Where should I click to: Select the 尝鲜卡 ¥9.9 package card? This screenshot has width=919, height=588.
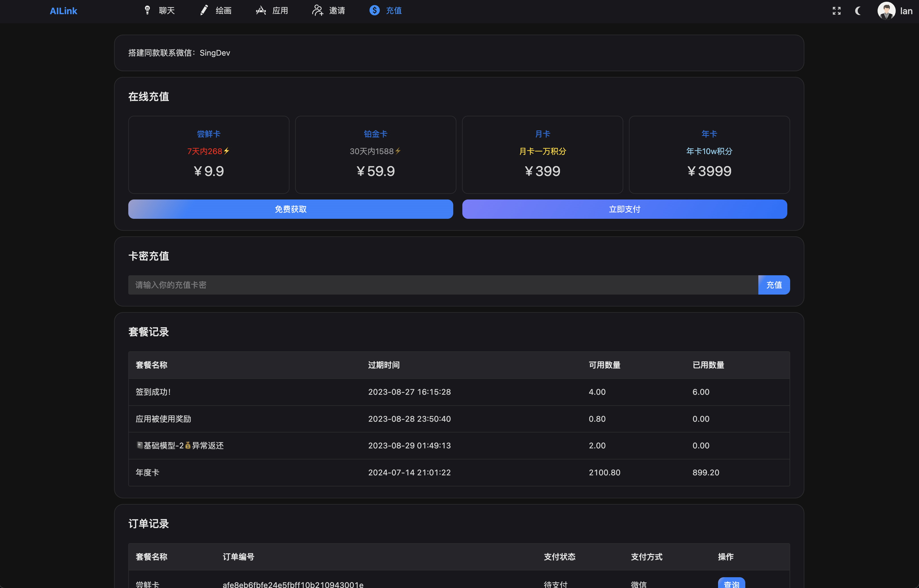point(209,155)
